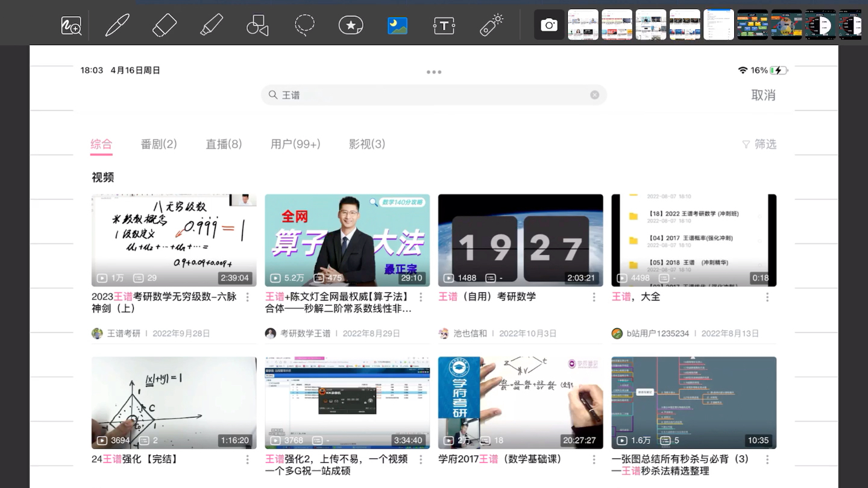Viewport: 868px width, 488px height.
Task: Open uploader b站用户1235234 profile
Action: coord(658,333)
